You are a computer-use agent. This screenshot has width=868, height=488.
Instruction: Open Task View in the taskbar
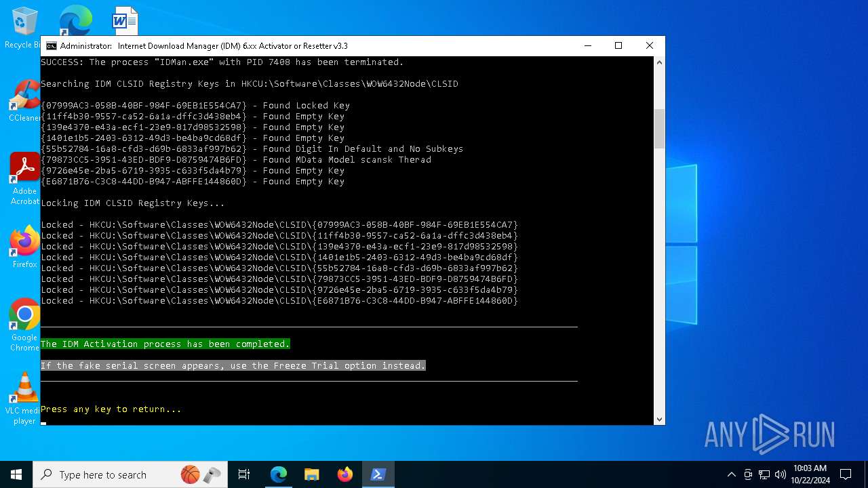click(244, 474)
